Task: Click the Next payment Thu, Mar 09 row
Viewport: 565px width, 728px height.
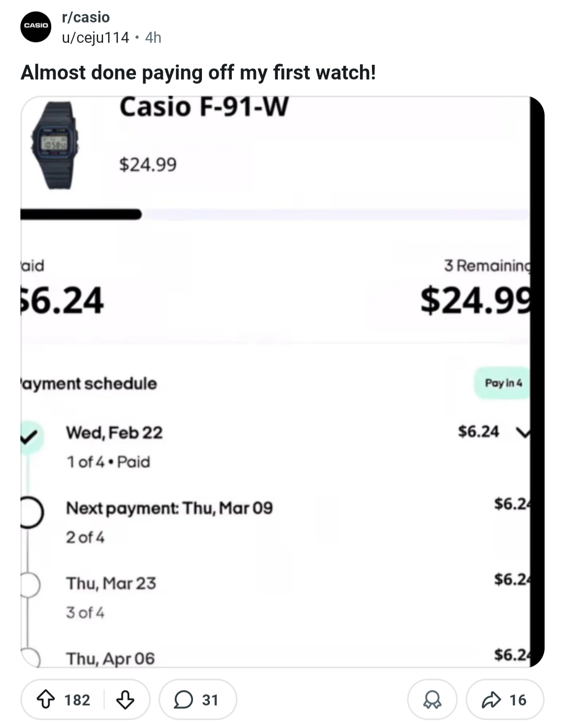Action: click(x=169, y=508)
